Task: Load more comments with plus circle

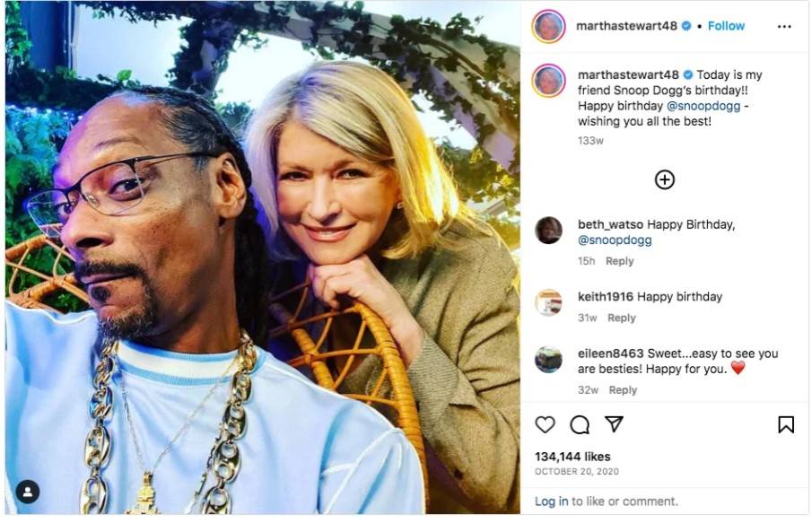Action: (665, 179)
